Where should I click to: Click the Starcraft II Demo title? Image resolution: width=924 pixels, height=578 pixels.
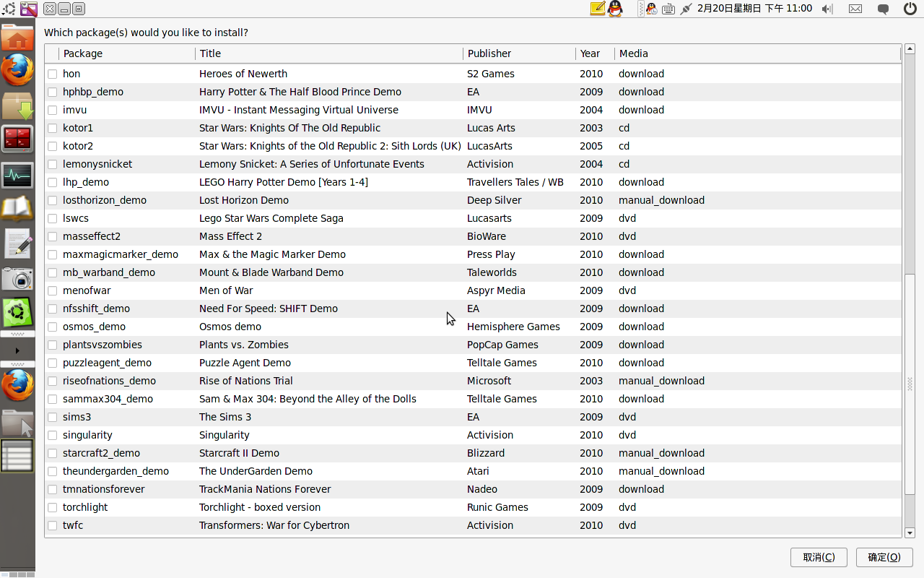(x=239, y=453)
